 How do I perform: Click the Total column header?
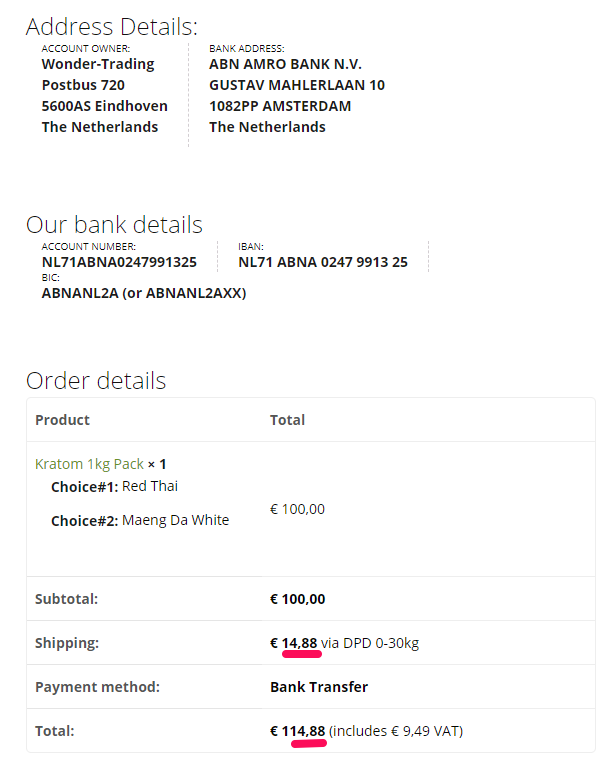287,420
